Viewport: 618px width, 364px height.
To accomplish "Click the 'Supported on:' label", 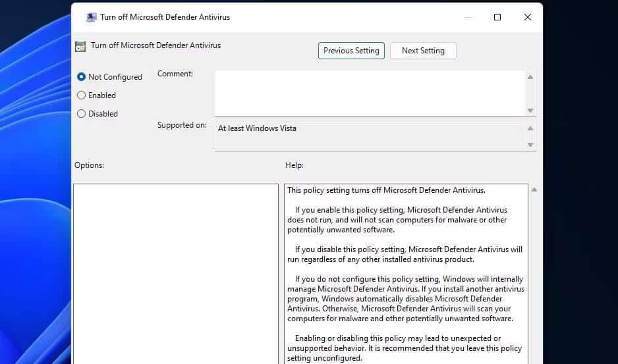I will point(182,125).
